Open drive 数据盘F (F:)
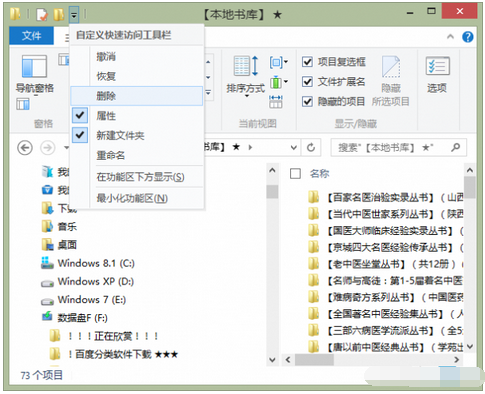485x394 pixels. pyautogui.click(x=75, y=318)
